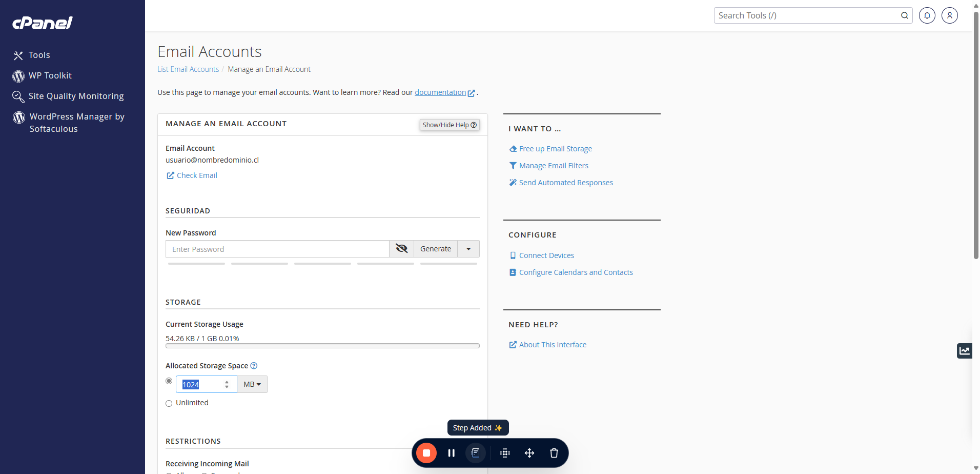Click the New Password input field

tap(277, 249)
